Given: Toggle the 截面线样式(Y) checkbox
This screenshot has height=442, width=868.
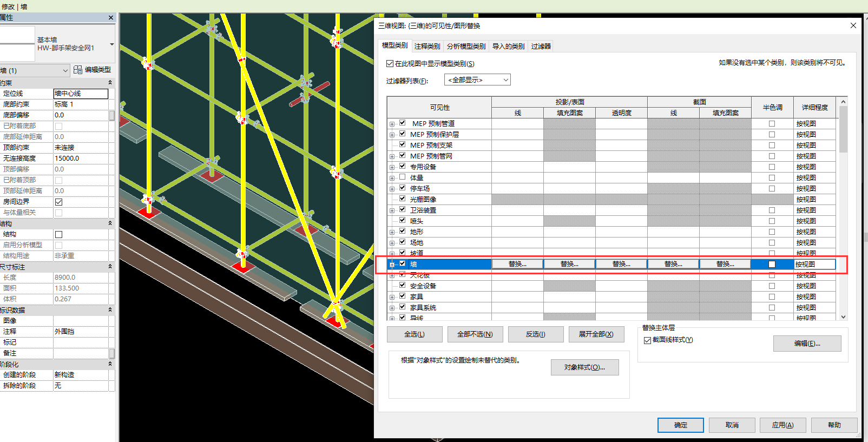Looking at the screenshot, I should (x=647, y=340).
